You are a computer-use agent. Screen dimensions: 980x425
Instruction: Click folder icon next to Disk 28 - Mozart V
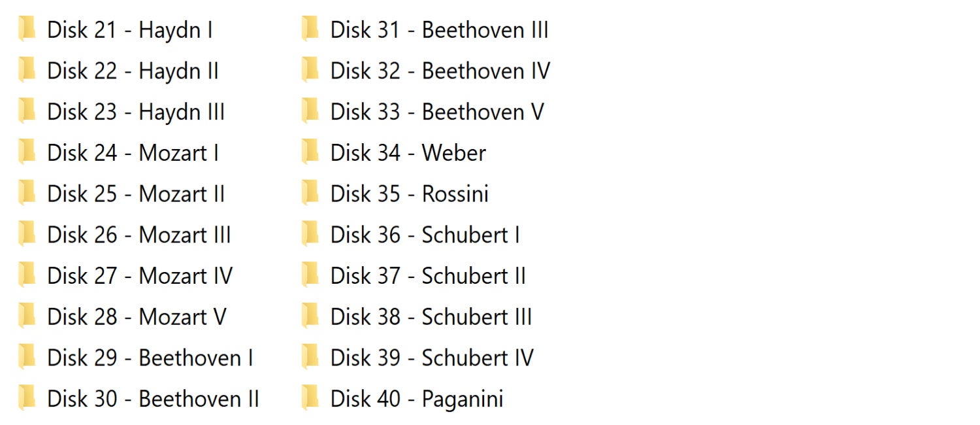(27, 317)
